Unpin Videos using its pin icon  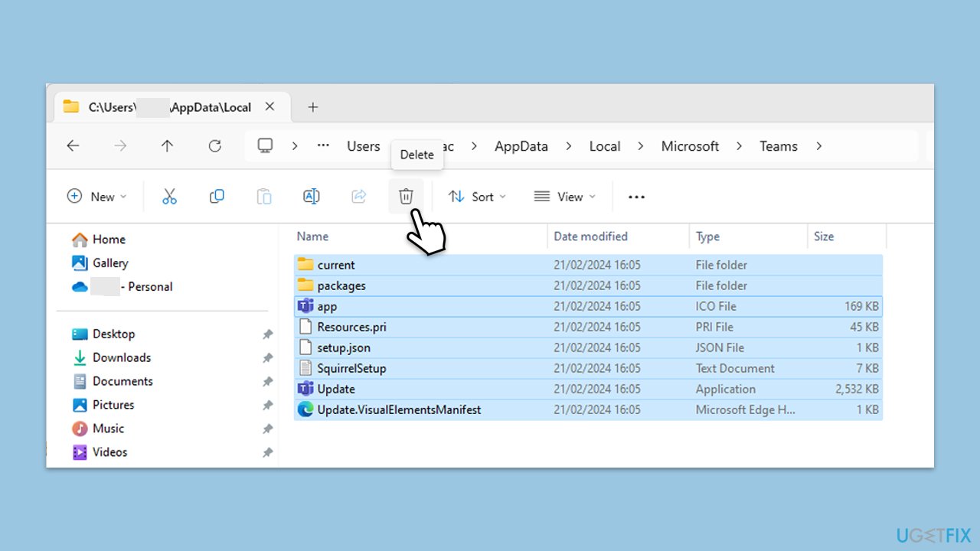(267, 453)
